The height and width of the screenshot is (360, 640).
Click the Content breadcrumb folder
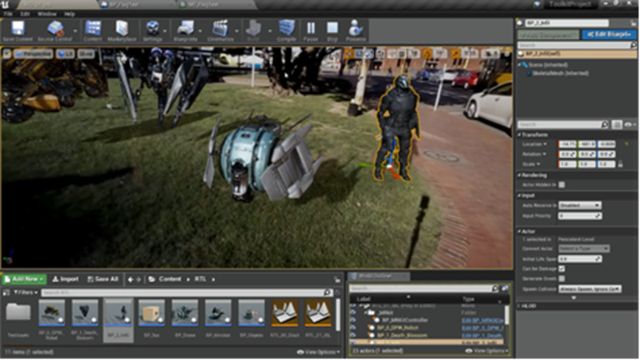[170, 279]
